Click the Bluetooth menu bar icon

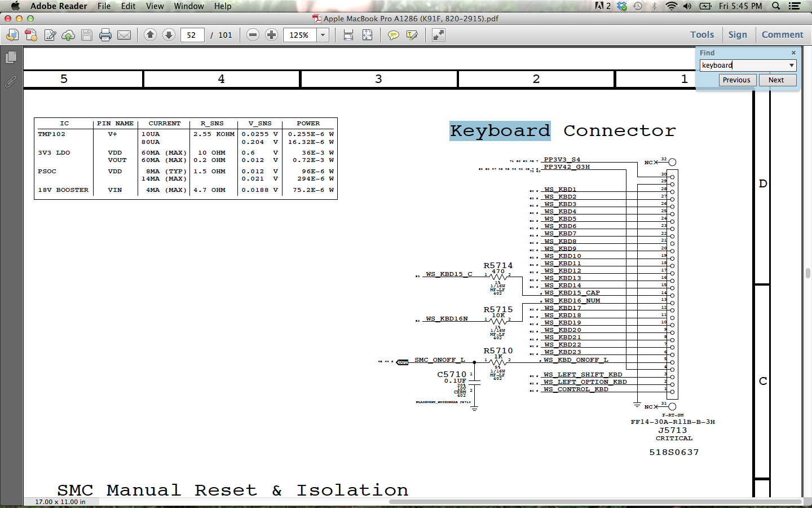coord(655,6)
